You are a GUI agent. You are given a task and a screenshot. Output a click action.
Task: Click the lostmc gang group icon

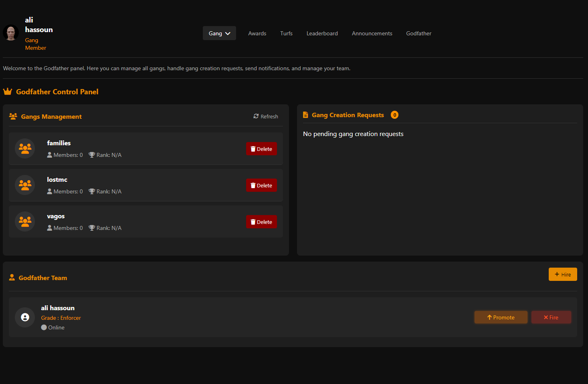(25, 185)
